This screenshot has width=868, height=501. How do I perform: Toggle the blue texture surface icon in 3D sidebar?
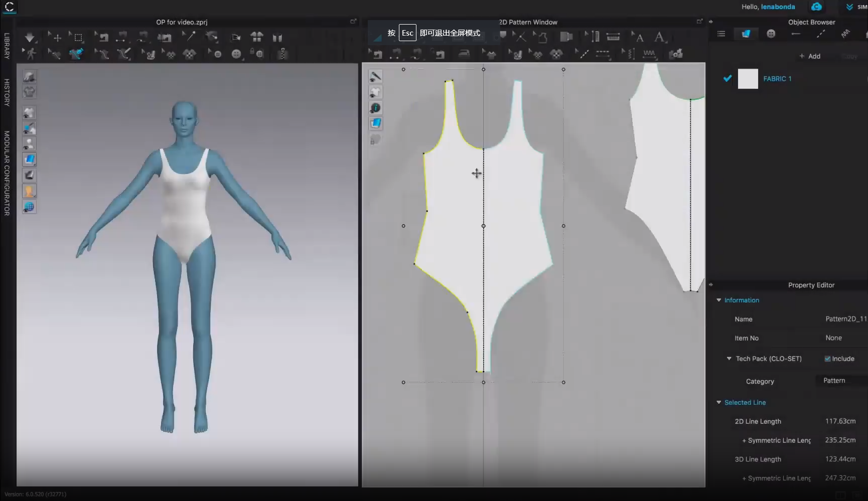click(29, 159)
